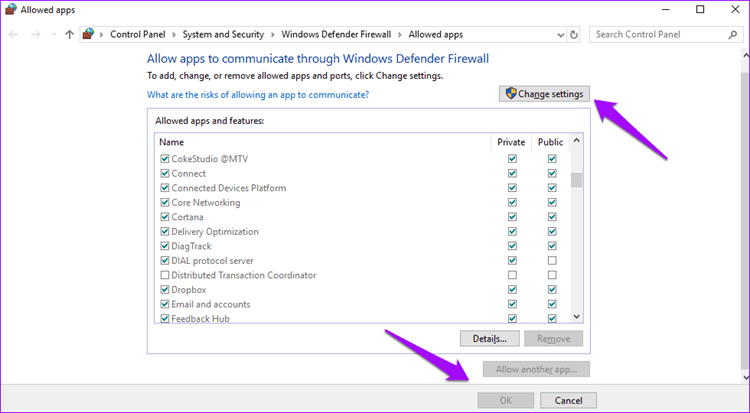Image resolution: width=750 pixels, height=413 pixels.
Task: Maximize the Allowed apps window
Action: point(700,10)
